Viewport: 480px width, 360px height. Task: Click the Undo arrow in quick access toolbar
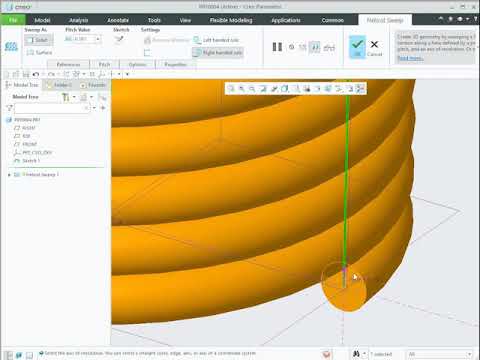[36, 74]
